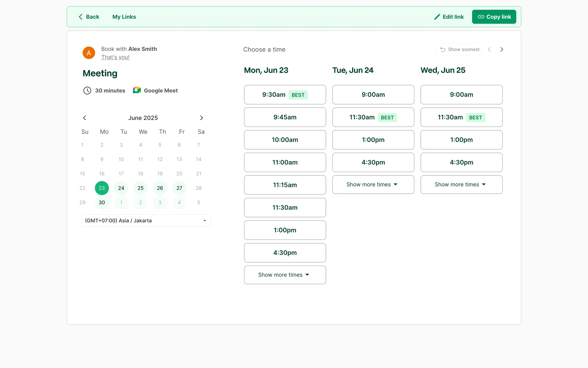Click the green Copy link button
The height and width of the screenshot is (368, 588).
(494, 17)
